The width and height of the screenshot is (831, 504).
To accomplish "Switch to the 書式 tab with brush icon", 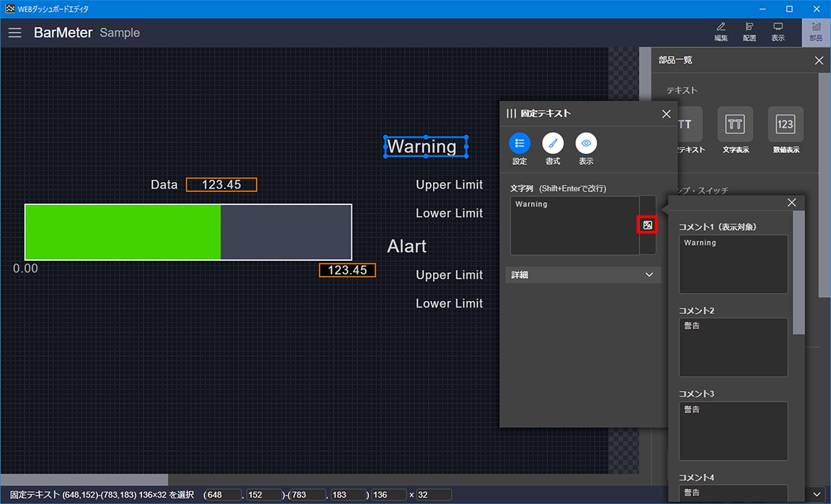I will point(552,144).
